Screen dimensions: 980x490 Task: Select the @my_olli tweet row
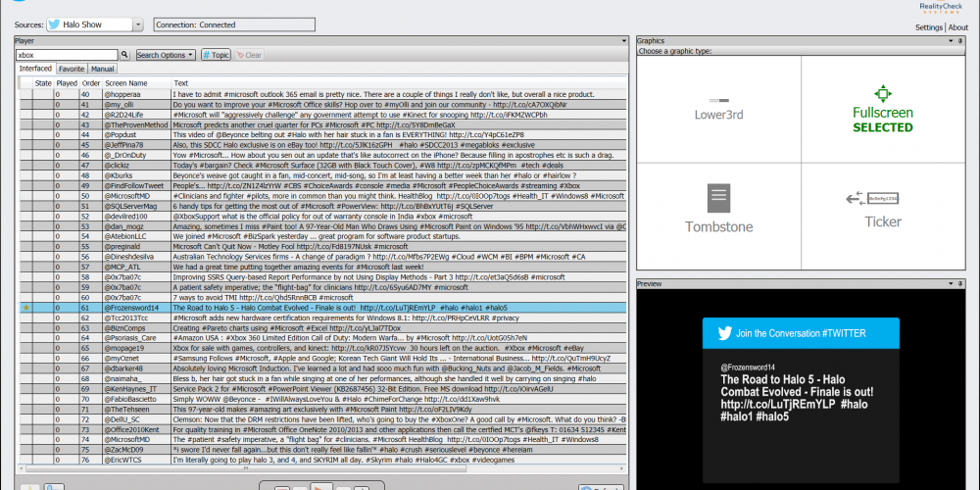coord(323,105)
